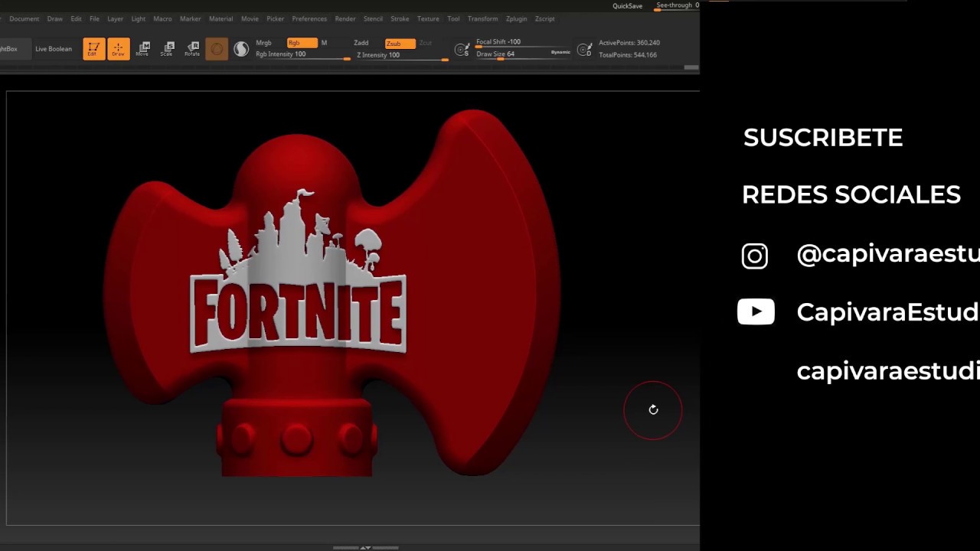
Task: Open the Preferences menu
Action: tap(309, 18)
